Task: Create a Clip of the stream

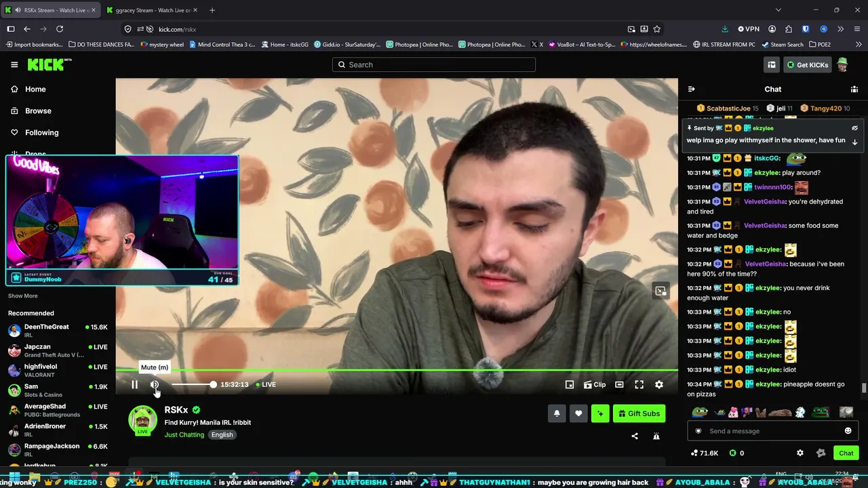Action: pyautogui.click(x=595, y=384)
